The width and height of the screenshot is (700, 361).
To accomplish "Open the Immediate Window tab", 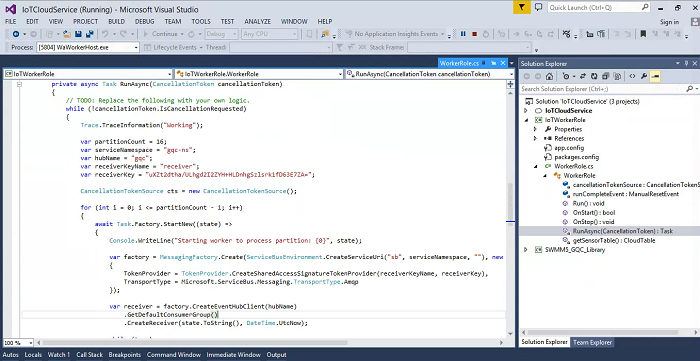I will 233,355.
